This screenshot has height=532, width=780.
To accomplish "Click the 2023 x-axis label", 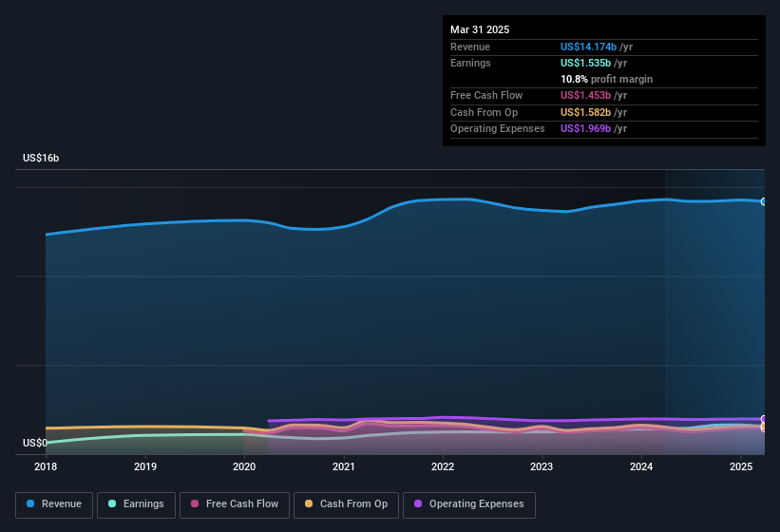I will click(x=542, y=466).
